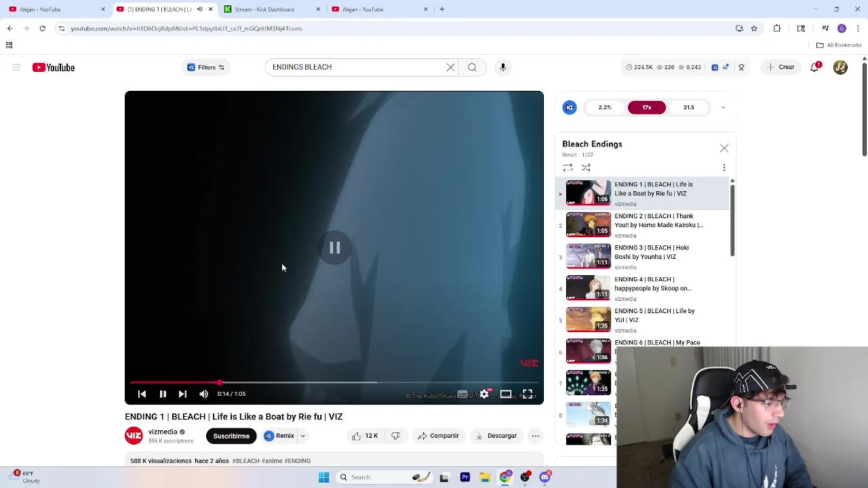This screenshot has height=488, width=868.
Task: Switch to theater mode
Action: [506, 394]
